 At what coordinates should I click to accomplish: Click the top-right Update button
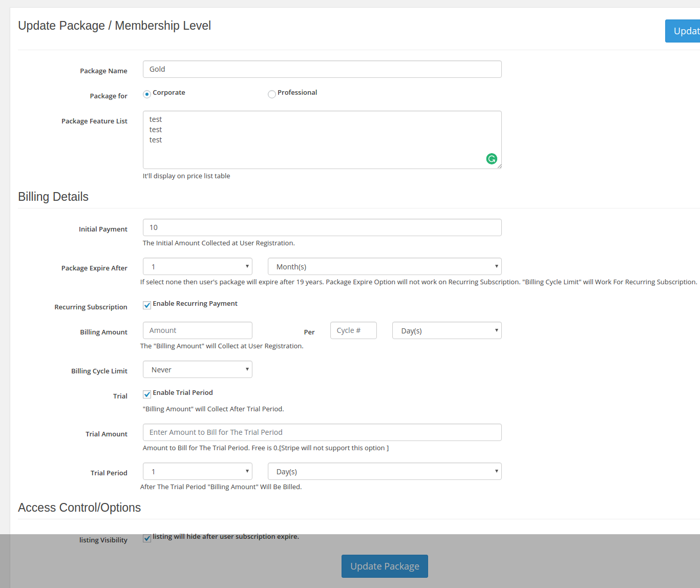(x=683, y=31)
